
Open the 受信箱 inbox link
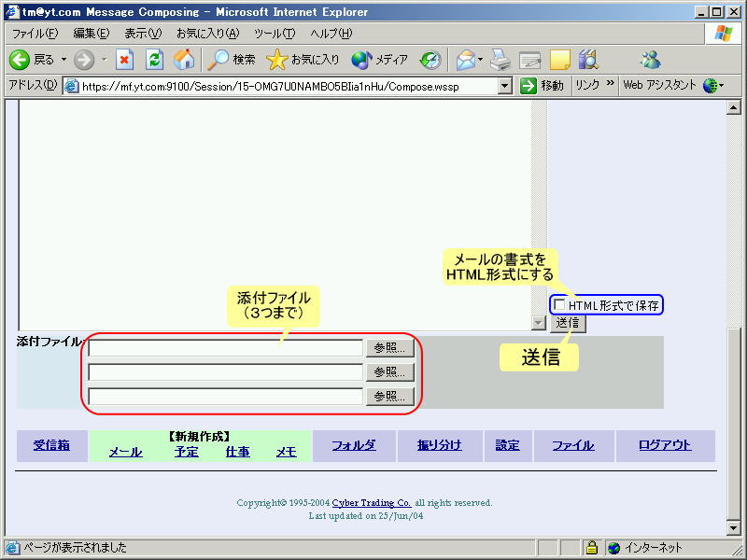pyautogui.click(x=51, y=445)
